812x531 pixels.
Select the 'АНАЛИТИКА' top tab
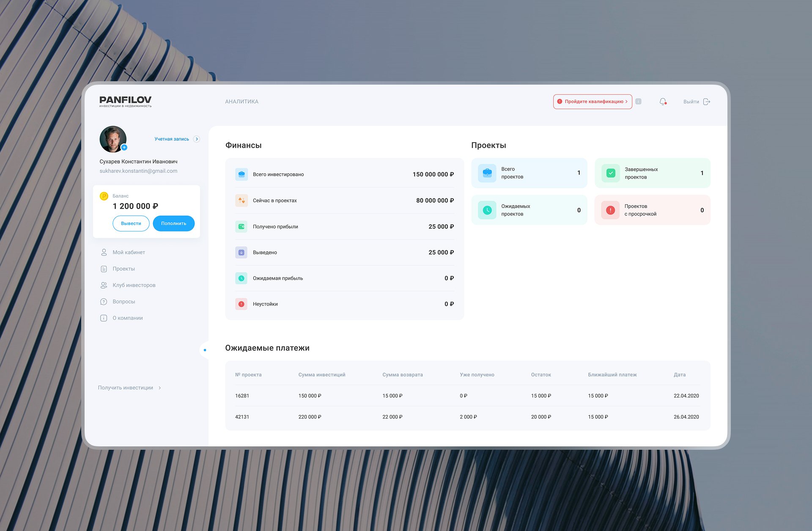[x=241, y=102]
